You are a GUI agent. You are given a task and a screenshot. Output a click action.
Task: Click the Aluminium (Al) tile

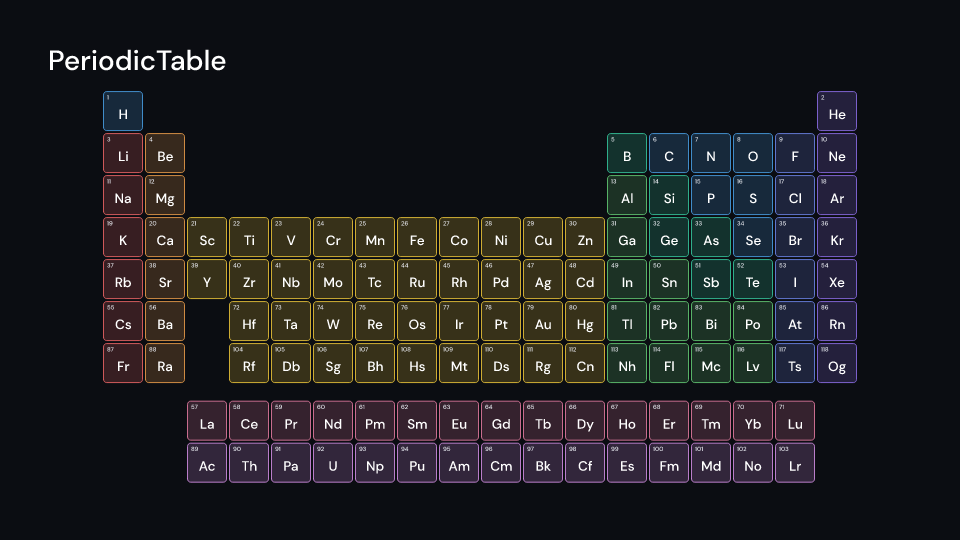pyautogui.click(x=627, y=195)
